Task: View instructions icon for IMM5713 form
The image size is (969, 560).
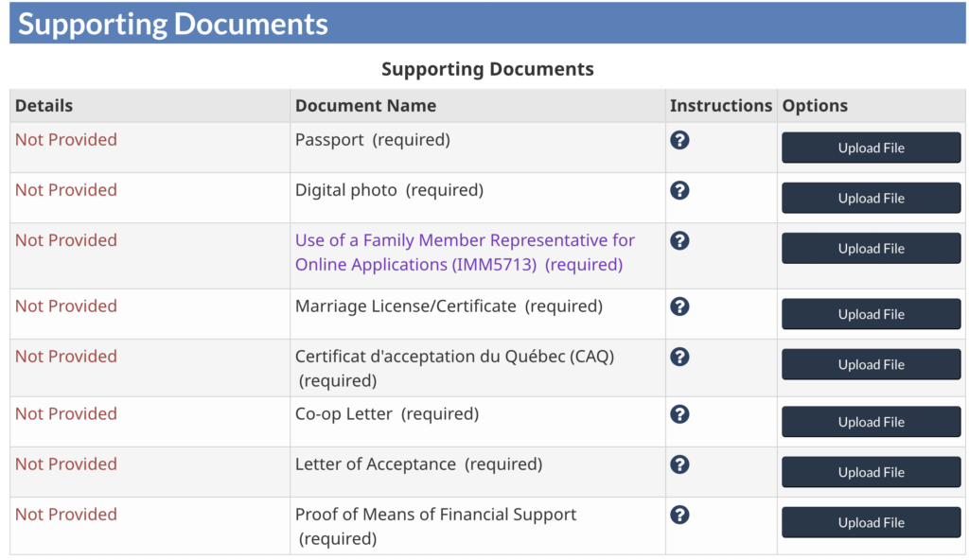Action: pyautogui.click(x=679, y=240)
